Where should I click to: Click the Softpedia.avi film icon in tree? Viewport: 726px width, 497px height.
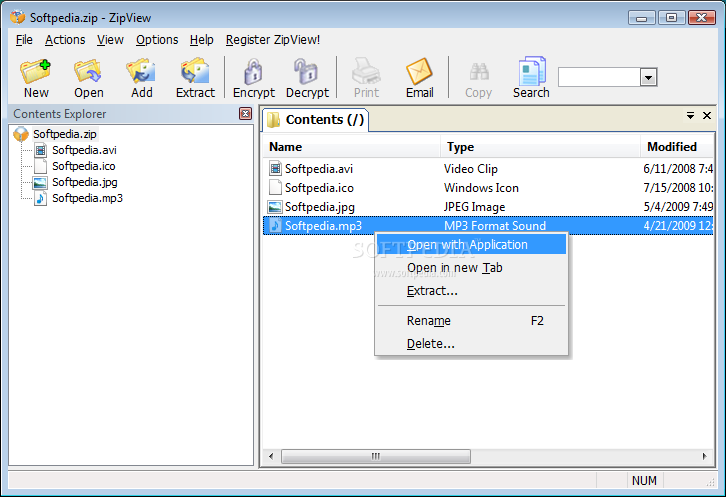click(x=40, y=150)
